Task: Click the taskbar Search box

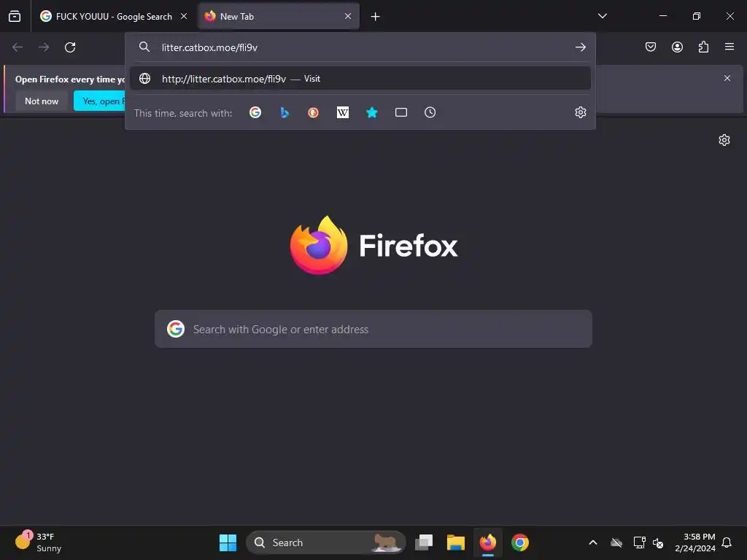Action: coord(326,542)
